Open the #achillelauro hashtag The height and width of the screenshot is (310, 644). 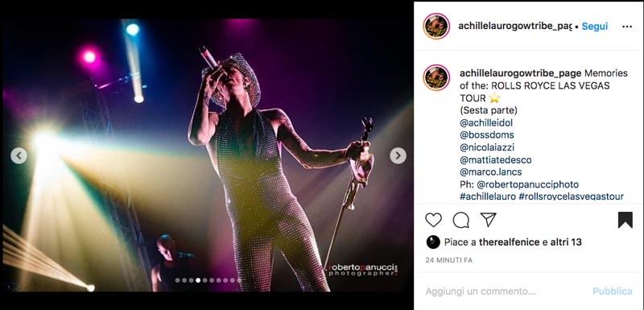point(488,196)
